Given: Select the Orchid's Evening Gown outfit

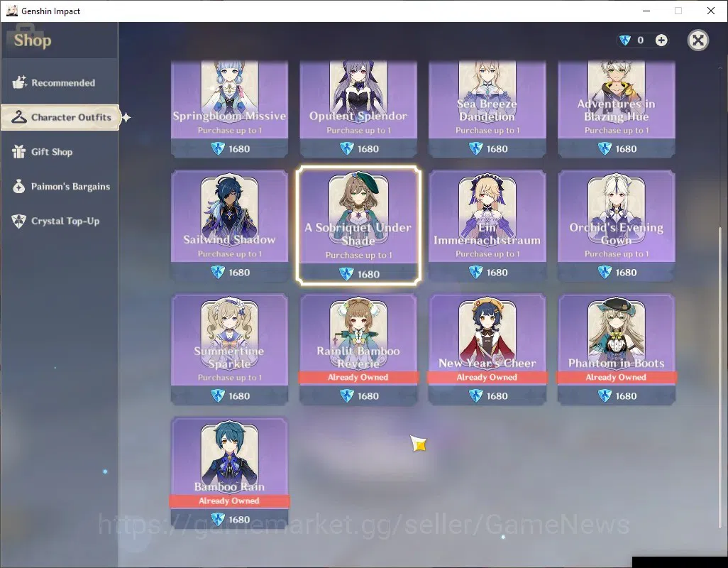Looking at the screenshot, I should (x=616, y=226).
